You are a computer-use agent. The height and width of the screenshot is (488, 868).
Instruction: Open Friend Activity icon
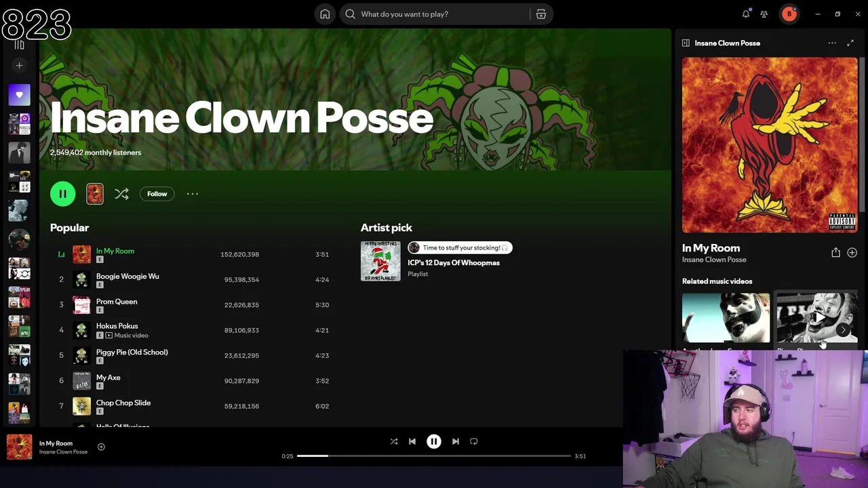764,14
